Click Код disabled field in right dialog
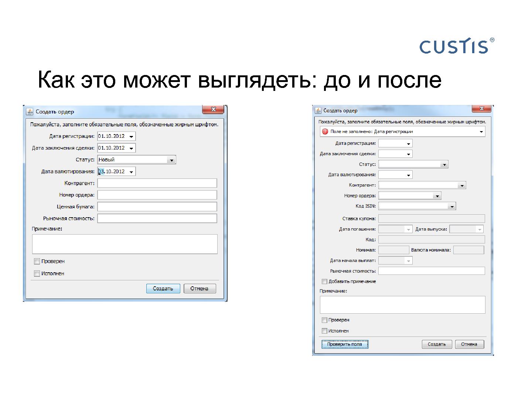The height and width of the screenshot is (399, 532). pyautogui.click(x=432, y=239)
